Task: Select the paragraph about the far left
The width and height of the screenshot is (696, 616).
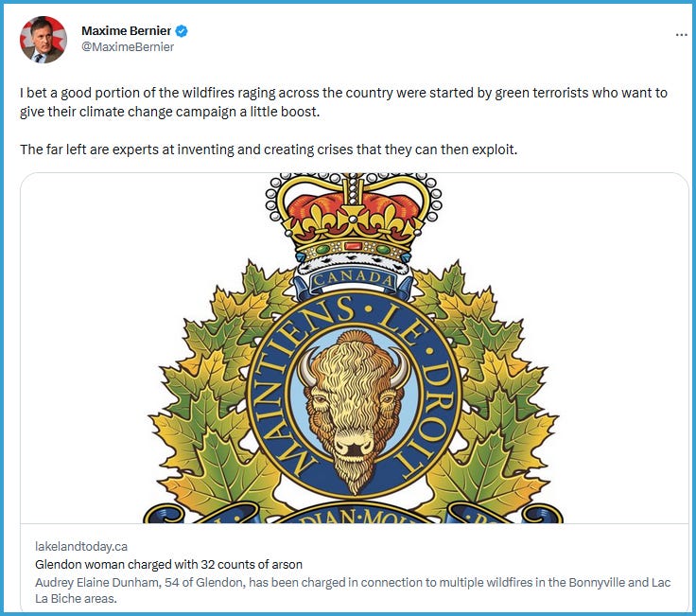Action: pyautogui.click(x=269, y=150)
